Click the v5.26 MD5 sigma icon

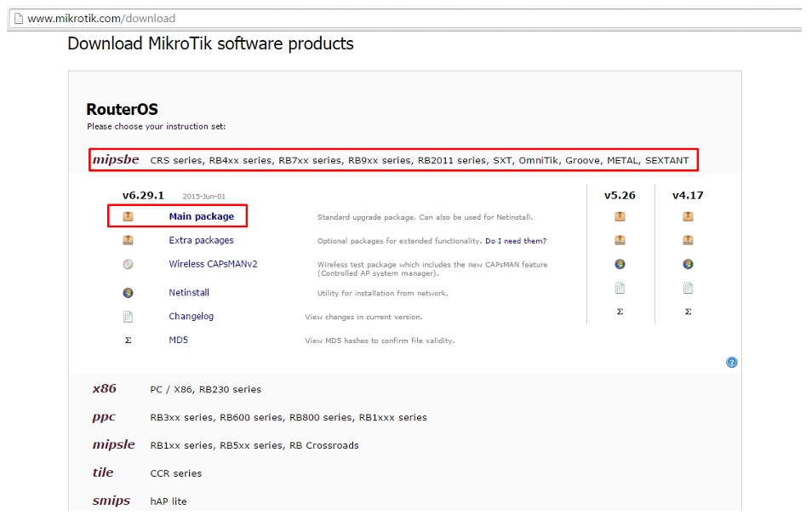click(x=620, y=312)
